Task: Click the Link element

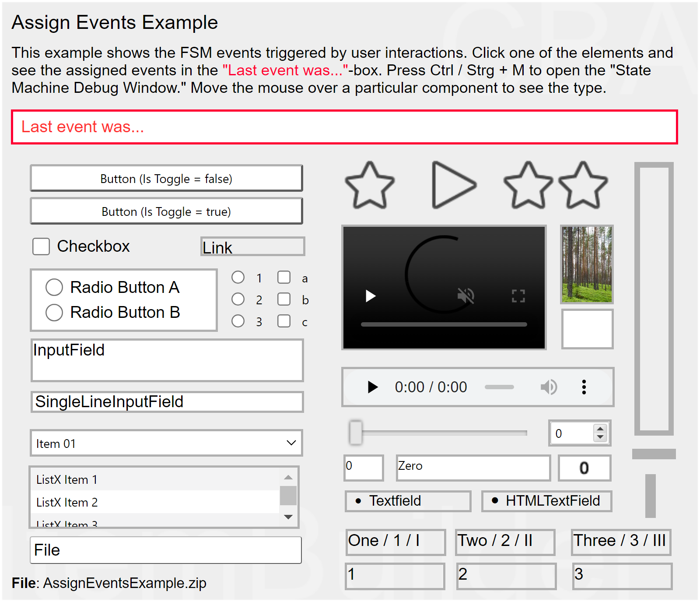Action: tap(252, 247)
